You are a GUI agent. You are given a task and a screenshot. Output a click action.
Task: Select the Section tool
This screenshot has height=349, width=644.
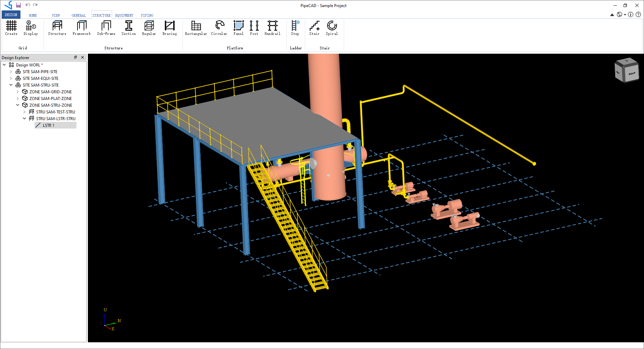(128, 28)
